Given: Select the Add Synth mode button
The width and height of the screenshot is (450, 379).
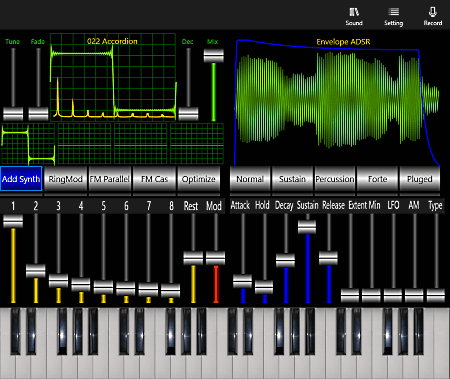Looking at the screenshot, I should pos(21,179).
